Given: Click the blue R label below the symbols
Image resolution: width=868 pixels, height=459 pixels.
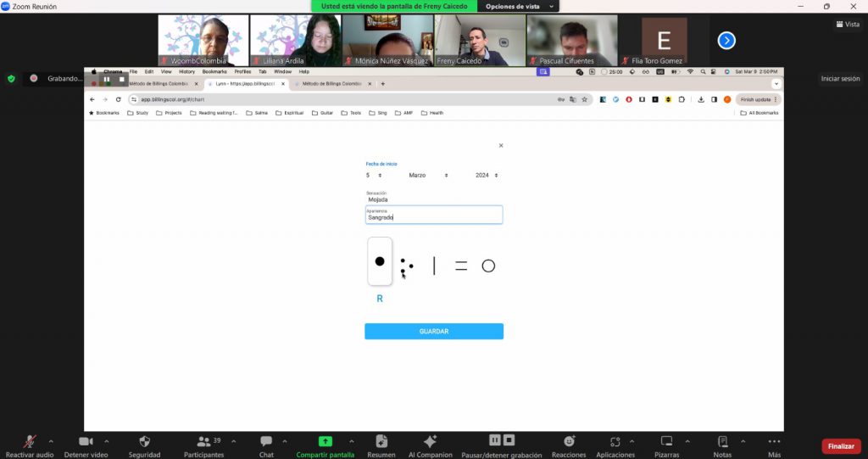Looking at the screenshot, I should tap(380, 299).
